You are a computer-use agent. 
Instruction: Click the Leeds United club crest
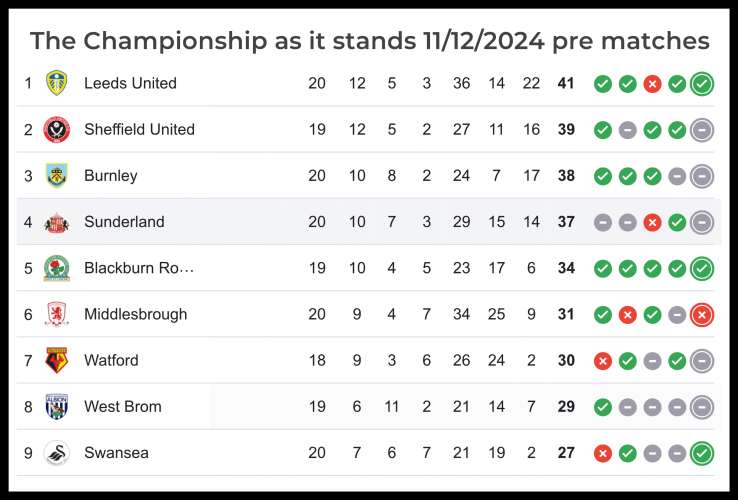(x=56, y=83)
